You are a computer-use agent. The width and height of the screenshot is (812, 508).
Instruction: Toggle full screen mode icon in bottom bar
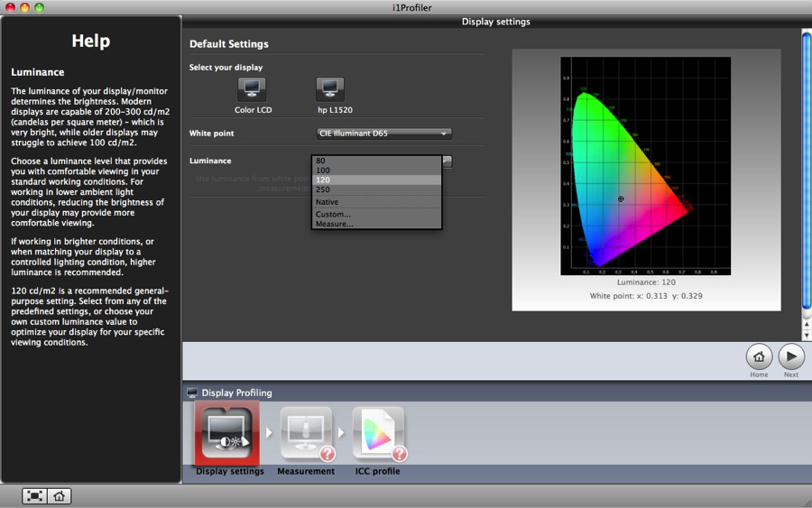coord(34,496)
